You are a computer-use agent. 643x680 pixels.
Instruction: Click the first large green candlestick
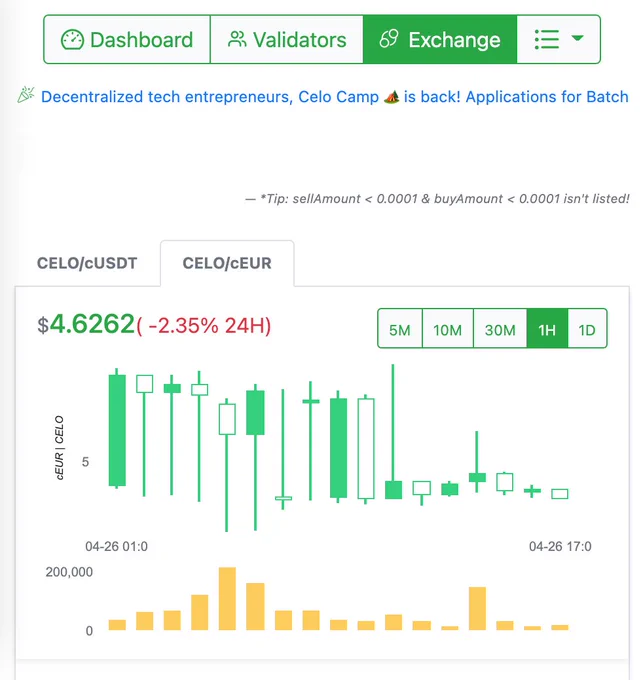coord(117,430)
